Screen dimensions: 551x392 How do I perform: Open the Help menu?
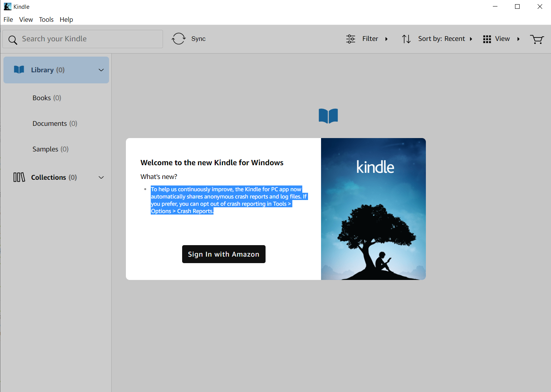[66, 20]
